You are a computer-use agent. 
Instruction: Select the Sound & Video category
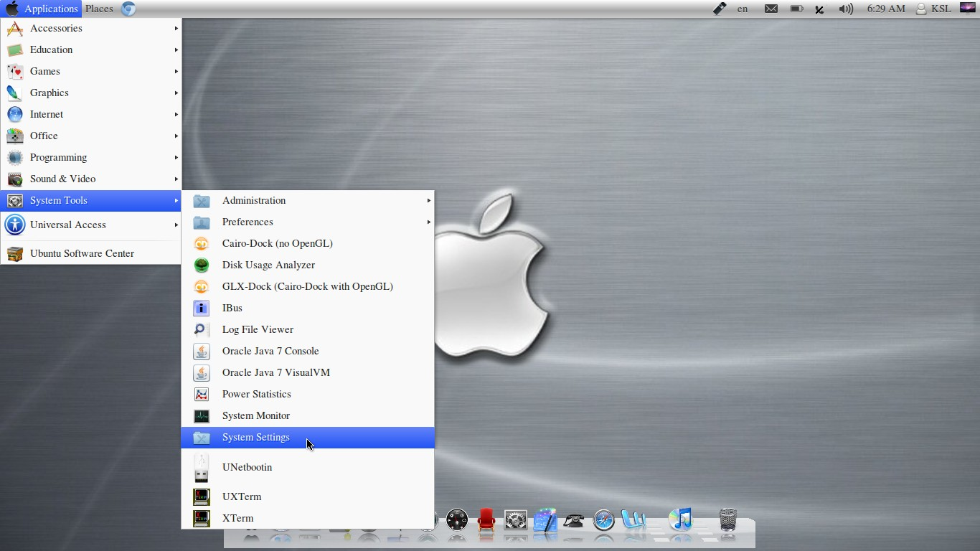91,179
